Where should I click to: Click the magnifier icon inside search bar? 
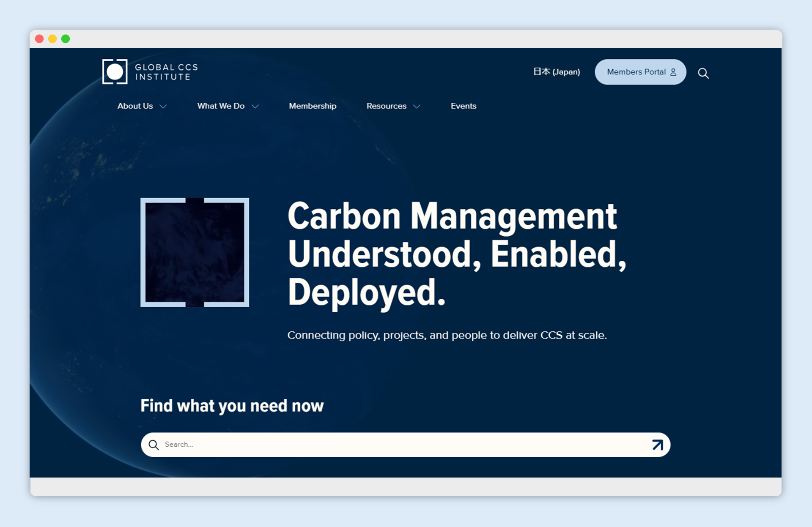pyautogui.click(x=154, y=445)
